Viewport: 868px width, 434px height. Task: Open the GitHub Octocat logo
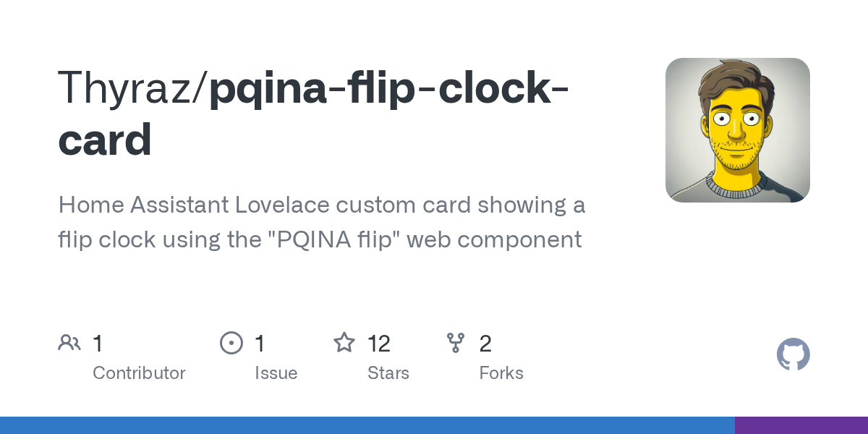[793, 354]
